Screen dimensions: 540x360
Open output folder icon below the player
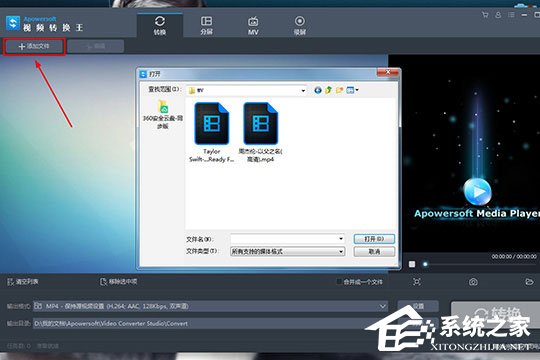[529, 282]
